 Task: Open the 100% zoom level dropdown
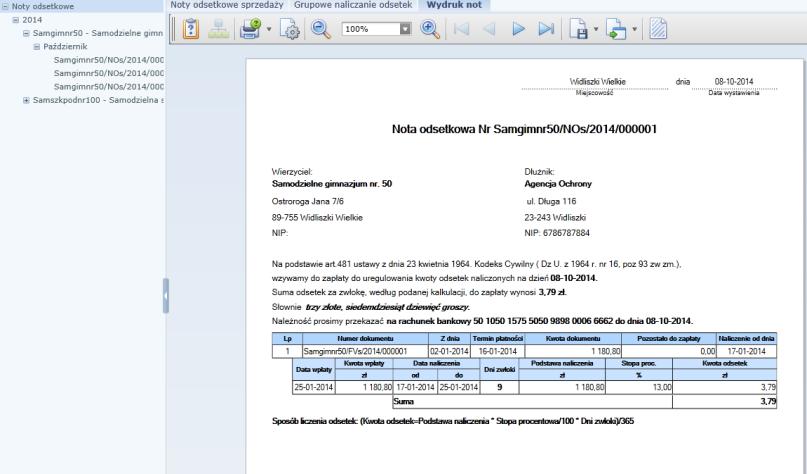pyautogui.click(x=406, y=29)
